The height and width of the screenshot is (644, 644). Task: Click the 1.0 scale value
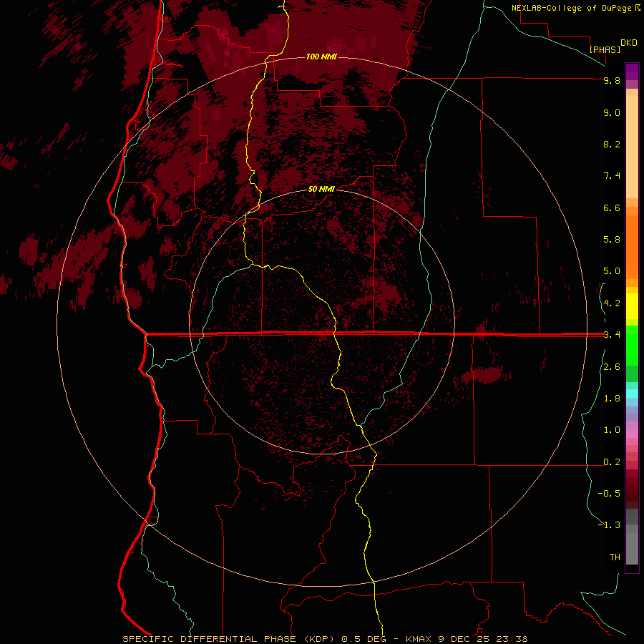[x=612, y=430]
